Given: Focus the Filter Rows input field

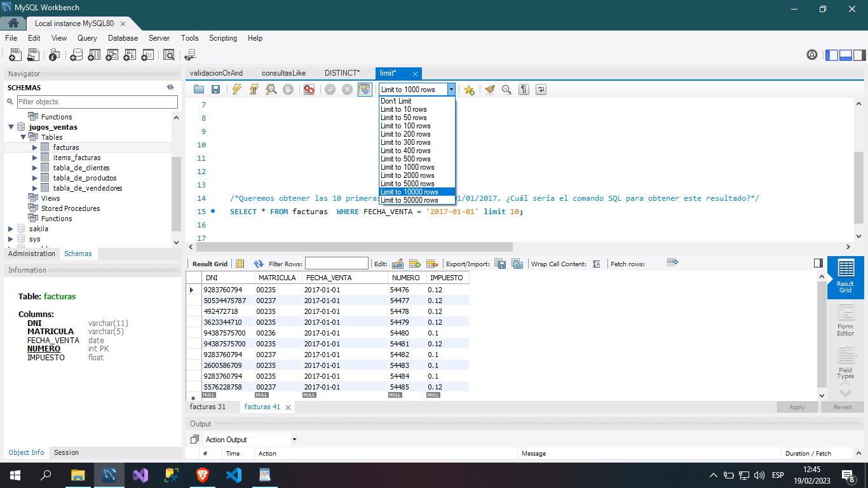Looking at the screenshot, I should tap(336, 264).
